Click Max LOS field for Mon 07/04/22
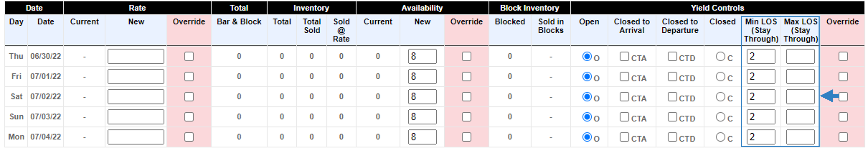Viewport: 868px width, 151px height. [800, 137]
